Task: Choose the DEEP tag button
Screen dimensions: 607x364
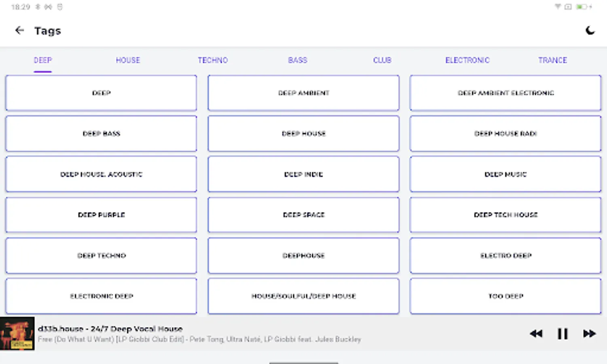Action: [101, 93]
